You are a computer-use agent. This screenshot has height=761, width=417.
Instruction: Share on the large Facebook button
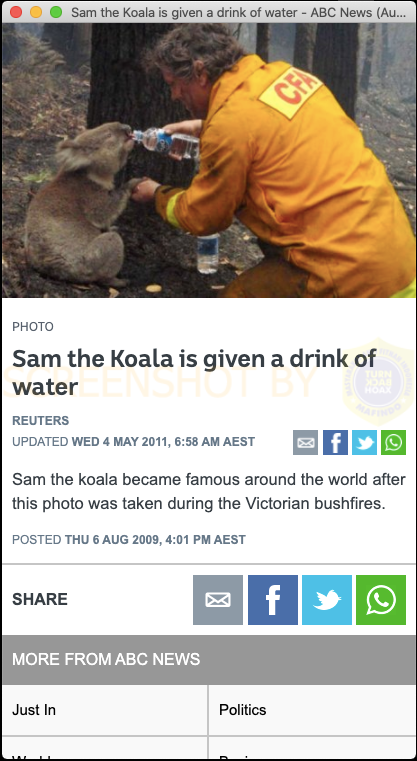click(273, 600)
